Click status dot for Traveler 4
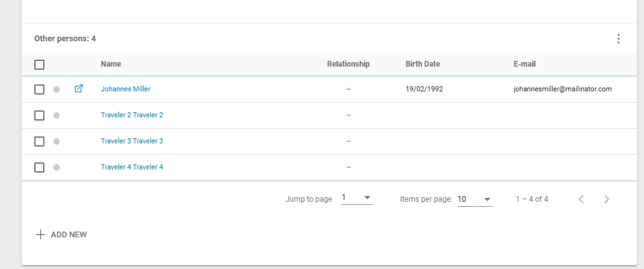The width and height of the screenshot is (644, 269). click(x=56, y=167)
